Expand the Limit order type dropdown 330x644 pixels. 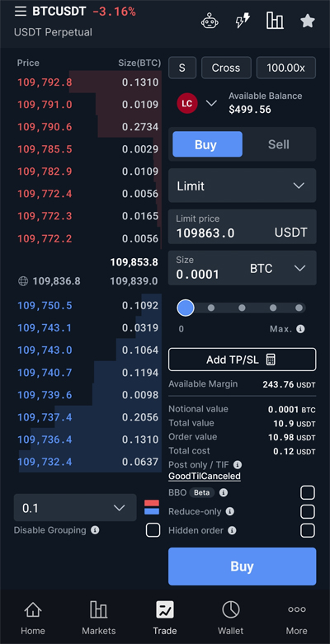pyautogui.click(x=242, y=186)
